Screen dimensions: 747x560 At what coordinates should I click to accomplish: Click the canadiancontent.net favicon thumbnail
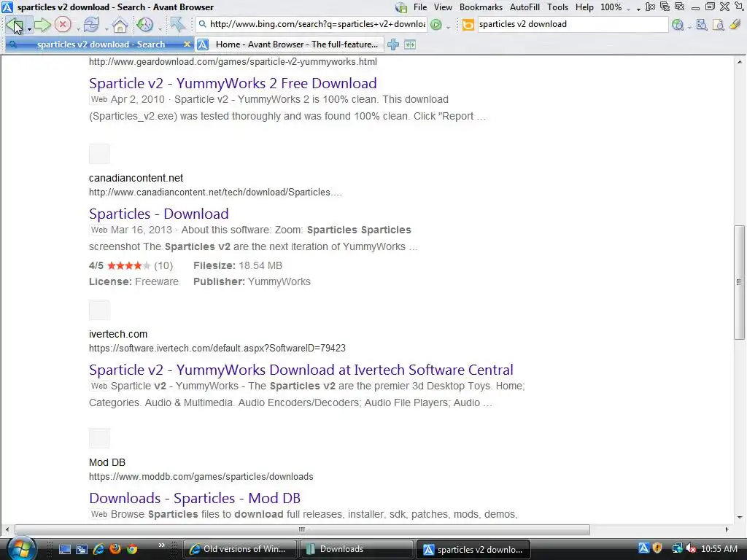(99, 154)
